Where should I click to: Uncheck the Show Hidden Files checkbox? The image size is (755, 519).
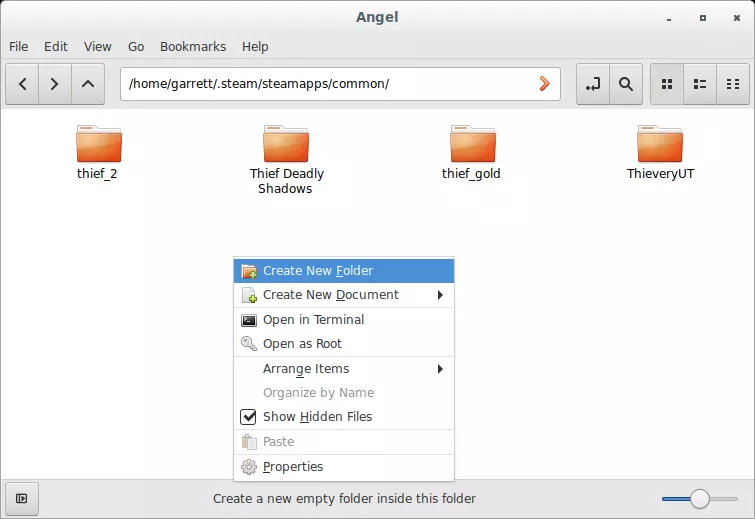[248, 416]
